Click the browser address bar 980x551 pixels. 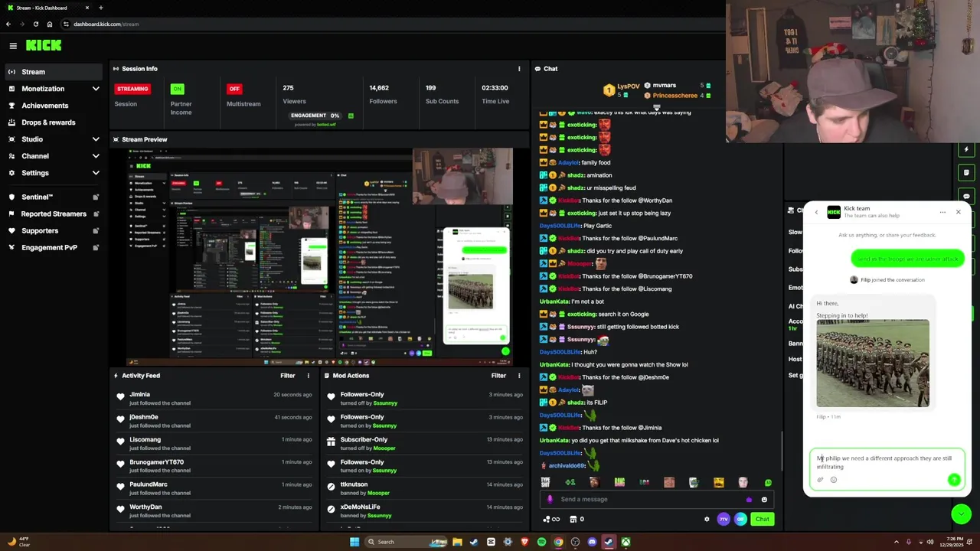click(383, 24)
